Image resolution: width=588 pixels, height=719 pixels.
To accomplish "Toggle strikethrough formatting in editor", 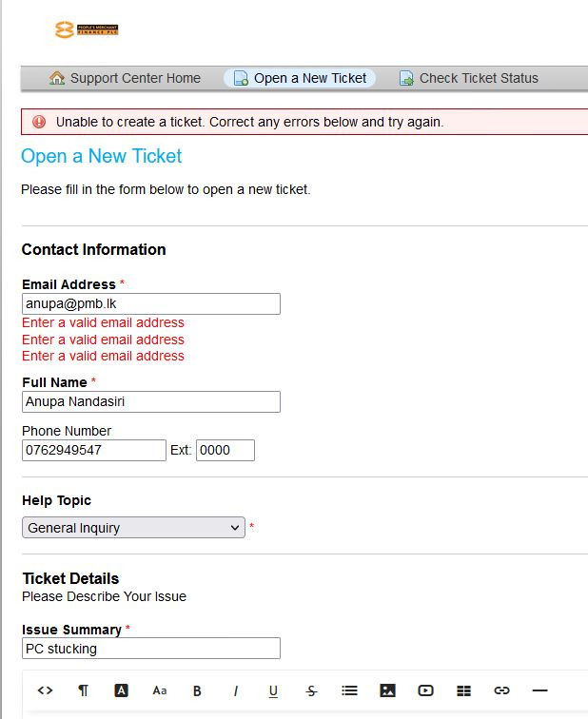I will coord(311,690).
